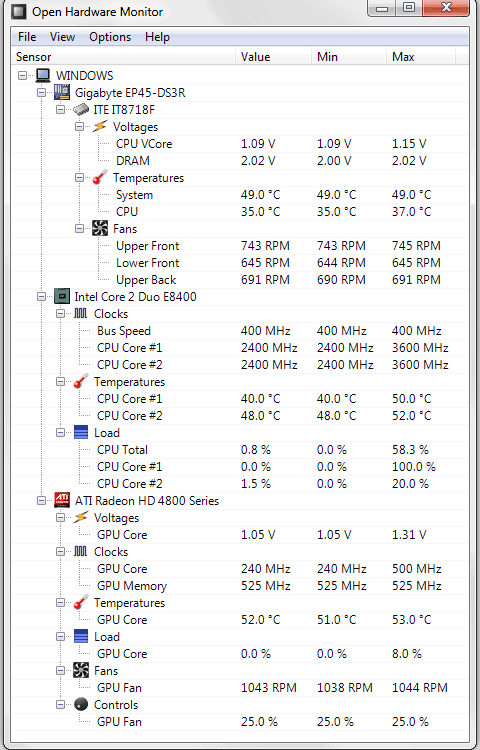Click the CPU Load bar icon
This screenshot has width=480, height=750.
click(x=81, y=432)
